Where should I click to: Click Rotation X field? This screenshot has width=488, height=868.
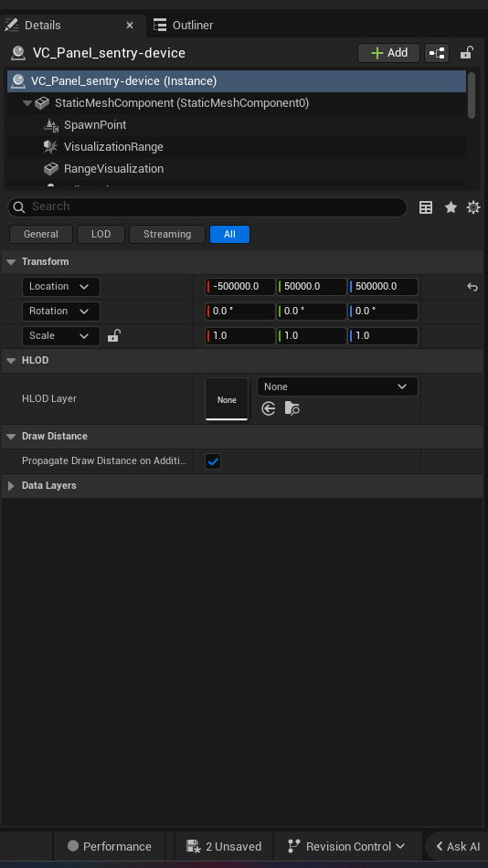(240, 311)
